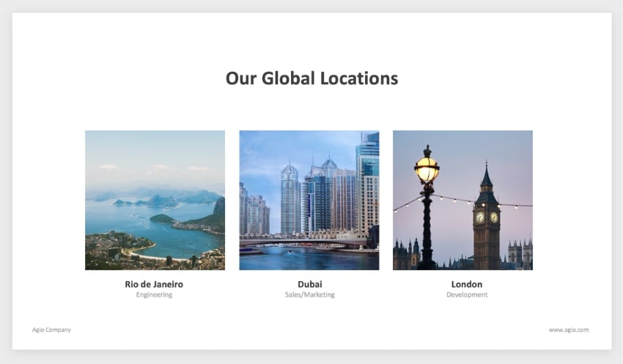
Task: Click the 'Dubai' caption heading
Action: pos(310,284)
